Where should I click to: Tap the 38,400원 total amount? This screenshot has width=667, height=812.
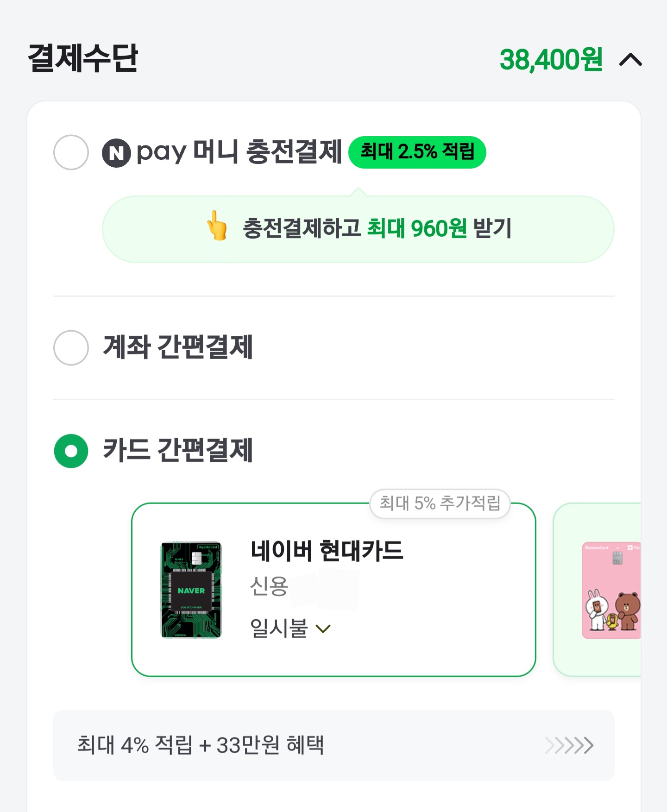[551, 60]
